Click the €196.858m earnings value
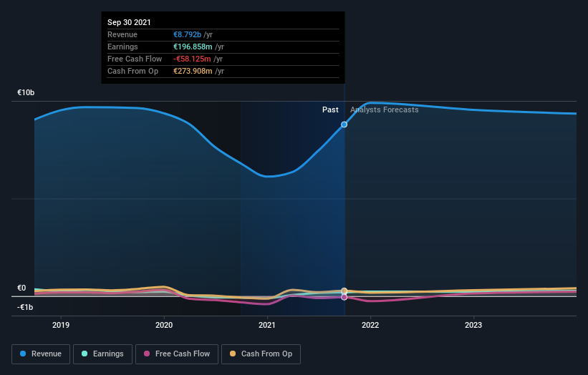This screenshot has width=588, height=375. pos(193,47)
